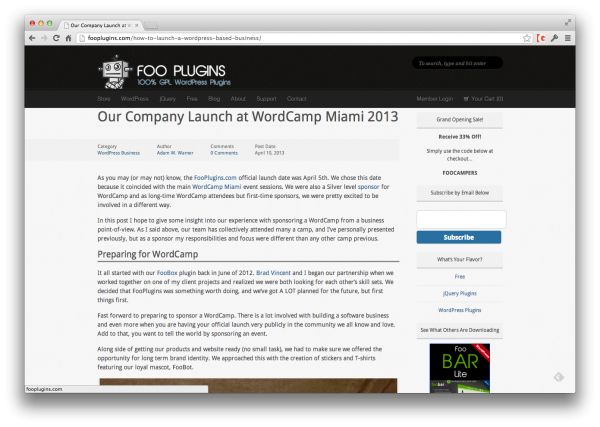Click the article image at bottom
This screenshot has width=600, height=427.
coord(248,386)
